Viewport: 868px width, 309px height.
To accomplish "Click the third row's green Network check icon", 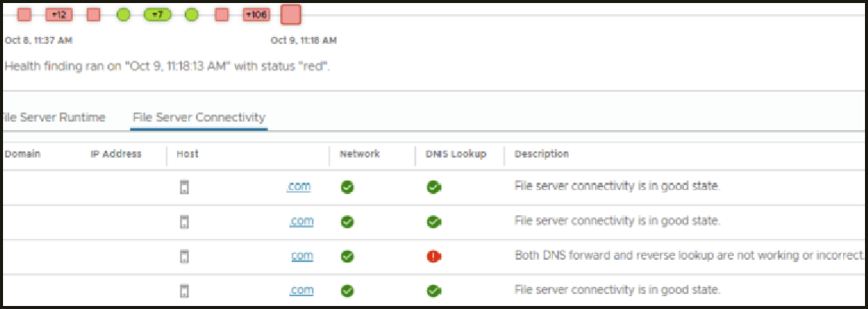I will coord(348,256).
